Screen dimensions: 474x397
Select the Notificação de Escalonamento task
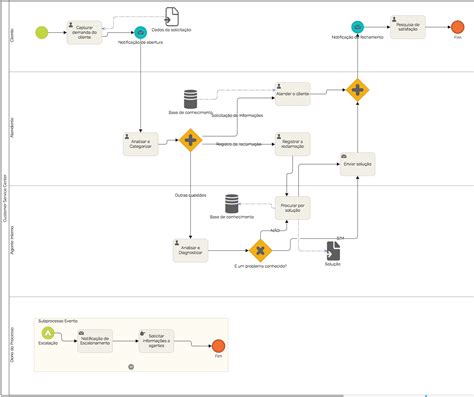[x=95, y=341]
